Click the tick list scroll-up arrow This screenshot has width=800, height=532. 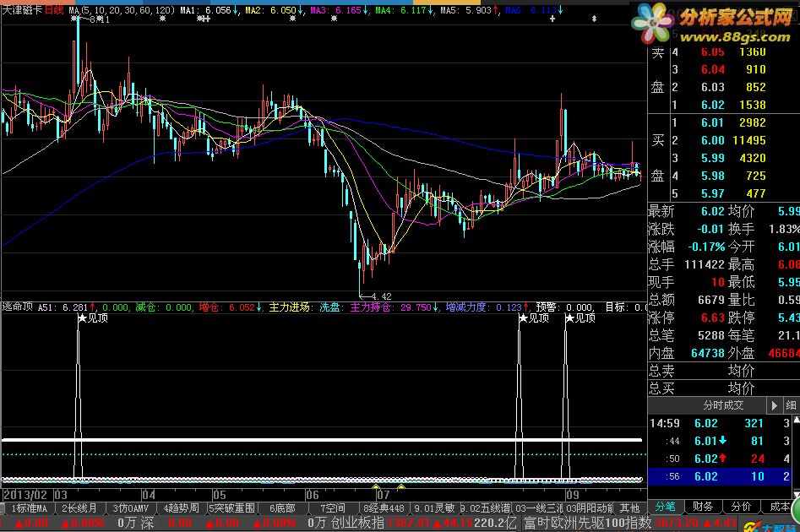point(797,419)
